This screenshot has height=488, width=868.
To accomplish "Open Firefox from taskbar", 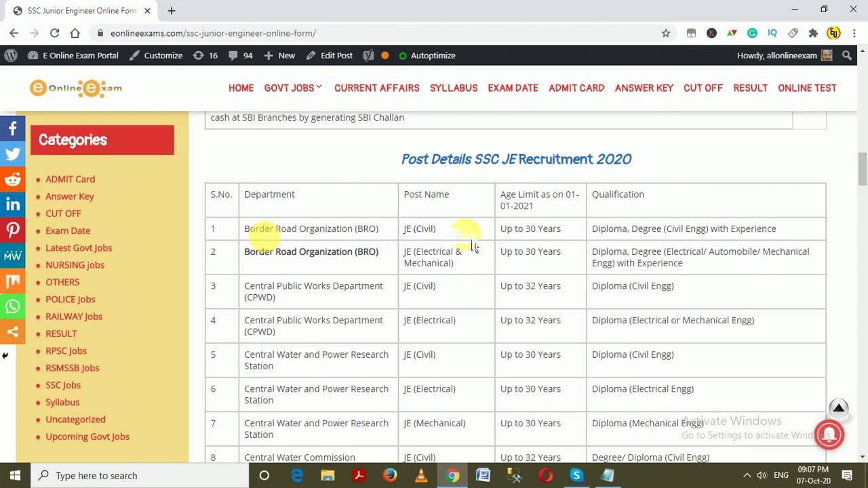I will point(390,476).
